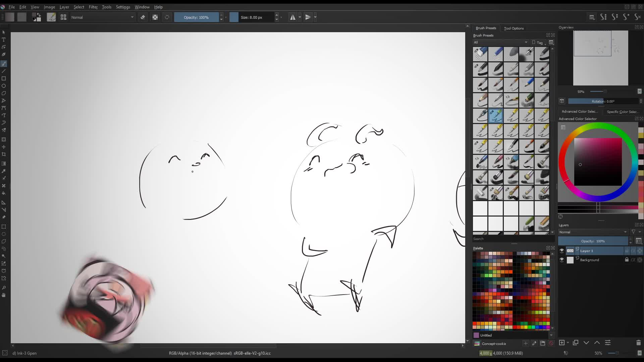Adjust the brush Opacity slider in toolbar
Screen dimensions: 644x362
[196, 17]
